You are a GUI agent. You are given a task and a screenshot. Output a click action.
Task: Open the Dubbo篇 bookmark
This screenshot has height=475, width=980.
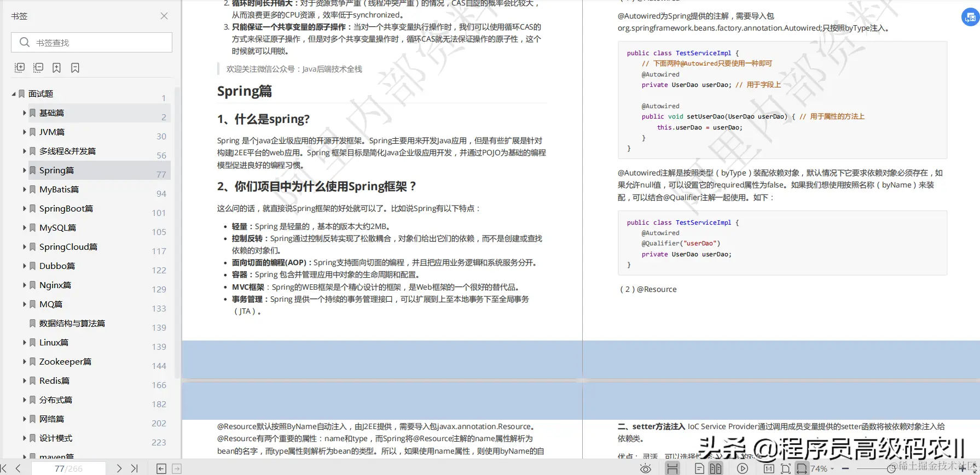tap(57, 266)
